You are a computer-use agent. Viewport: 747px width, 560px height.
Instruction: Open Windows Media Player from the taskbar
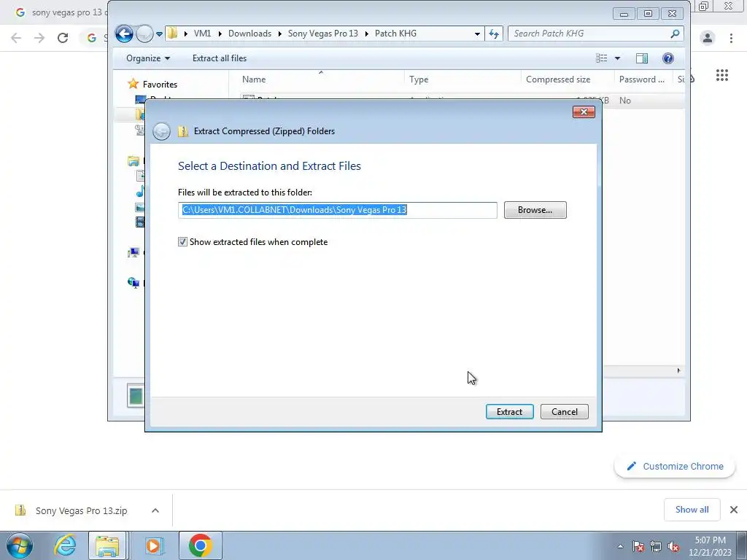click(153, 545)
